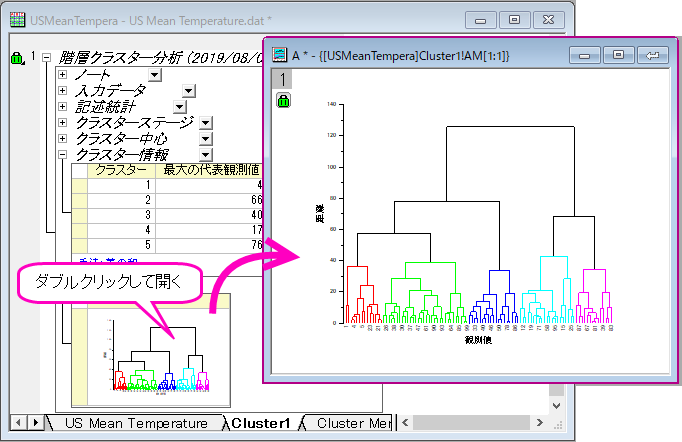
Task: Maximize the USMeanTempera workbook window
Action: pos(515,20)
